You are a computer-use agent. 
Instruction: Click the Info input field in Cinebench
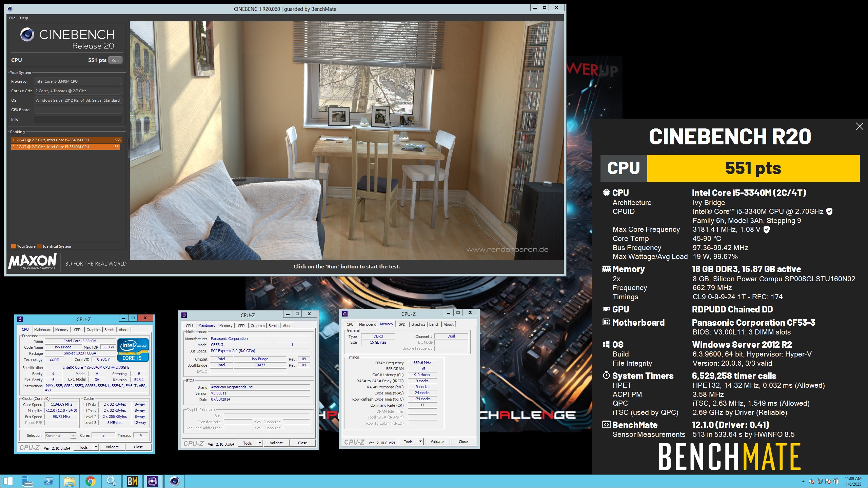tap(78, 119)
